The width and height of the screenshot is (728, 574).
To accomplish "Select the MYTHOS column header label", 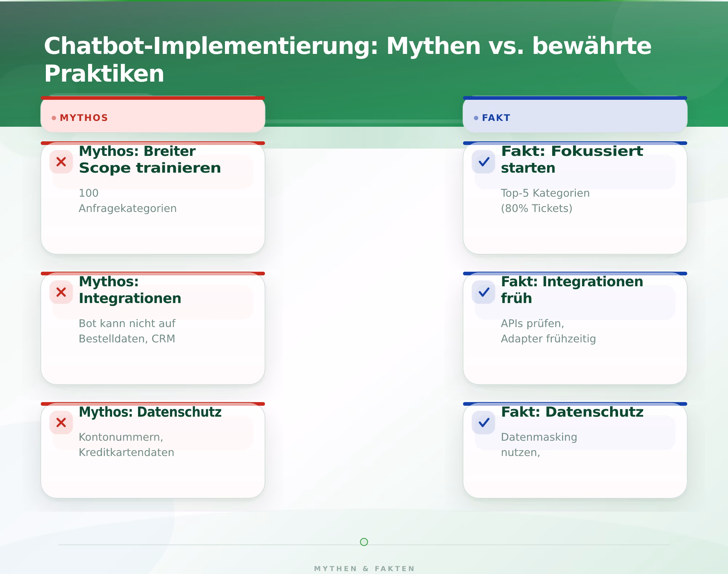I will click(x=84, y=118).
